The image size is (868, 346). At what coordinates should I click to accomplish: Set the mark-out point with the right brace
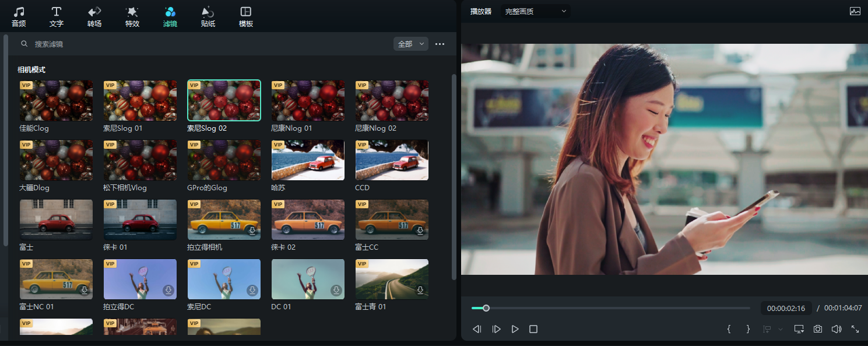point(748,329)
